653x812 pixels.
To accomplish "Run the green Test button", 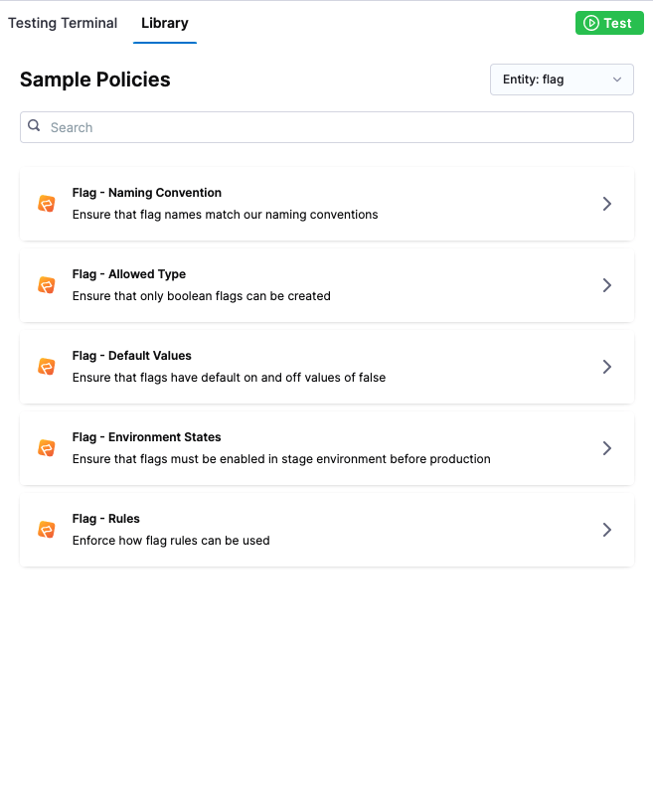I will tap(608, 23).
